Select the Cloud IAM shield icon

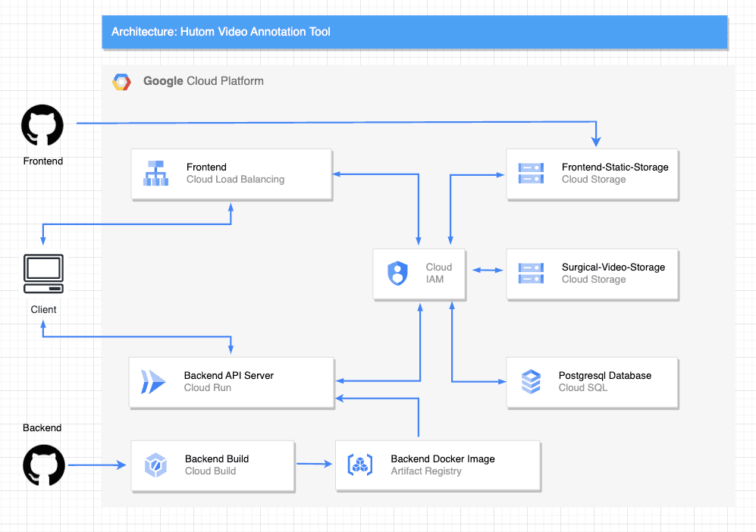click(x=397, y=273)
